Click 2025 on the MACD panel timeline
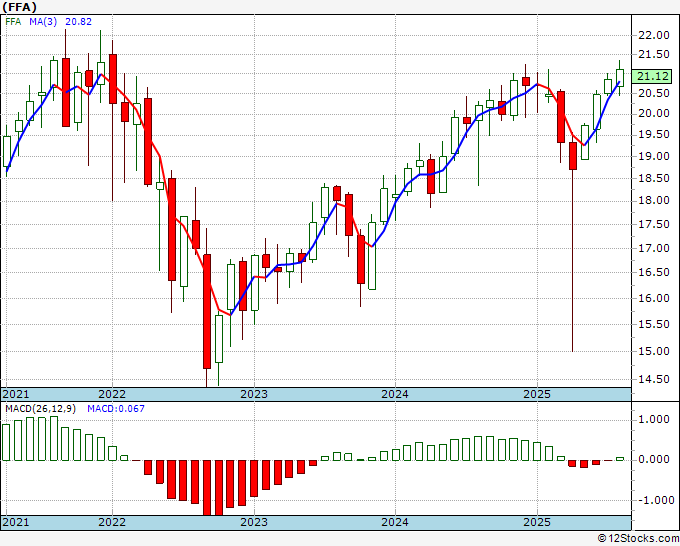The width and height of the screenshot is (680, 546). (537, 522)
